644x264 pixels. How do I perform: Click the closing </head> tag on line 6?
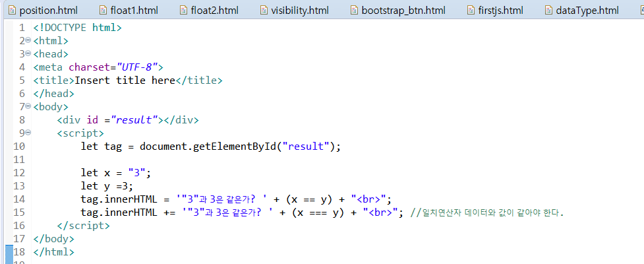pos(54,93)
